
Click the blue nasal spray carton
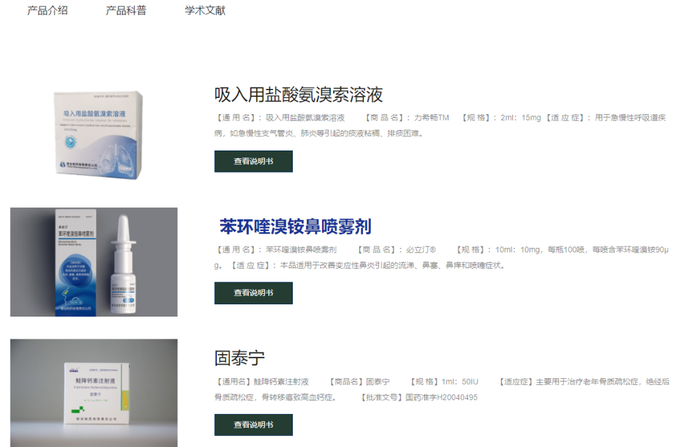tap(75, 263)
